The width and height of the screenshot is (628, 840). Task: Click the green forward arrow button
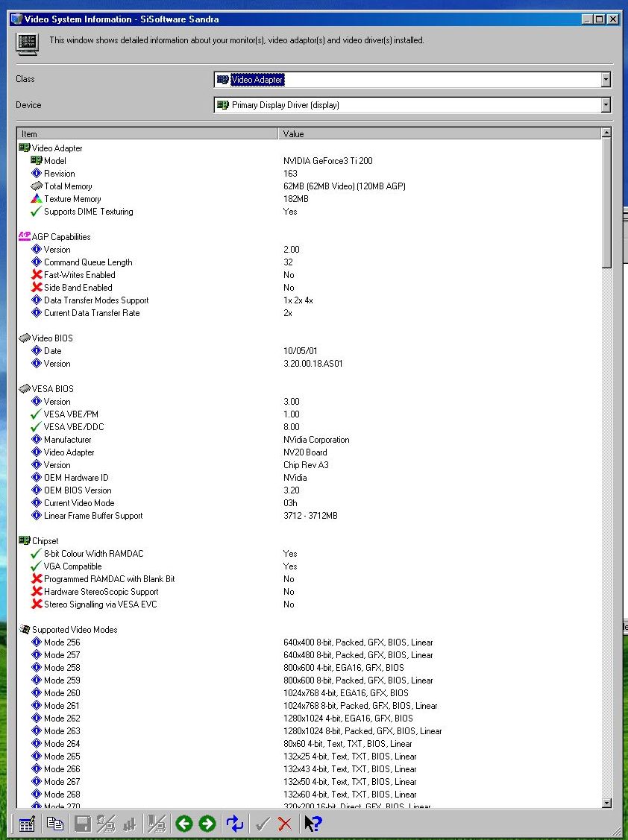(x=207, y=824)
